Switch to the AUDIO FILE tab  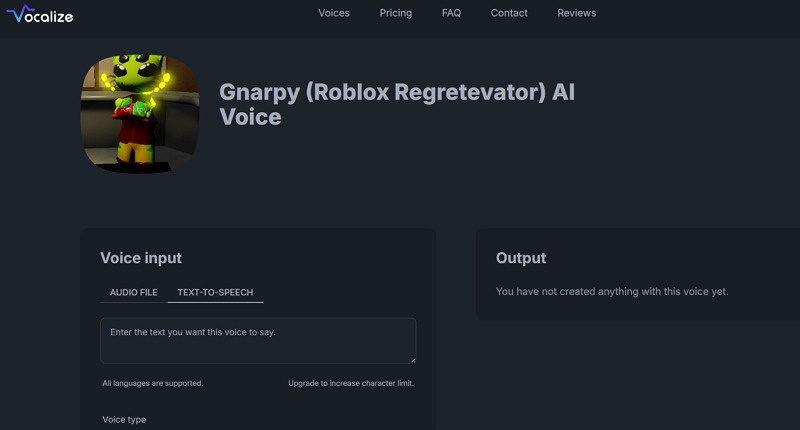click(x=134, y=292)
